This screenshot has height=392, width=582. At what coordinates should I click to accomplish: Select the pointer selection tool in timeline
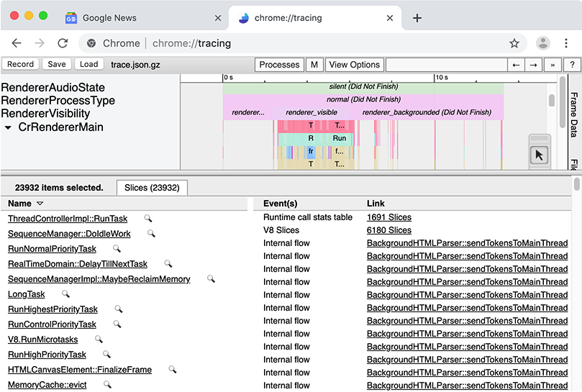click(540, 155)
